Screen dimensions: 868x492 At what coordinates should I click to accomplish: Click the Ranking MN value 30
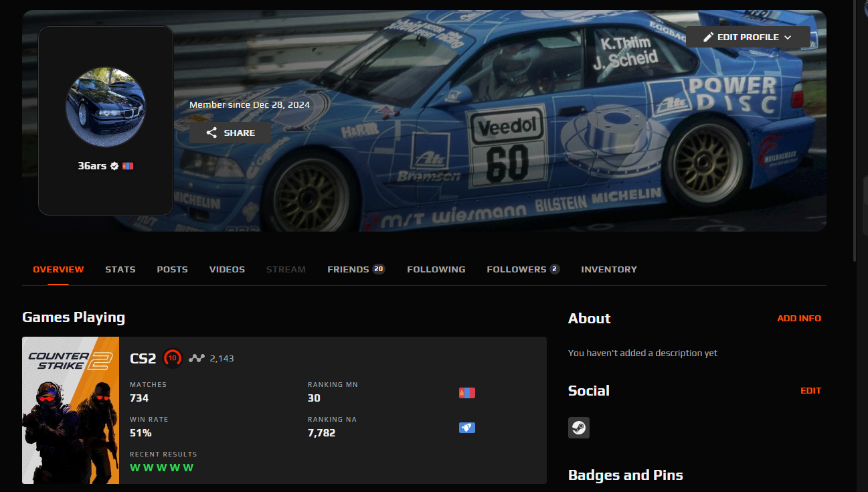(x=314, y=398)
